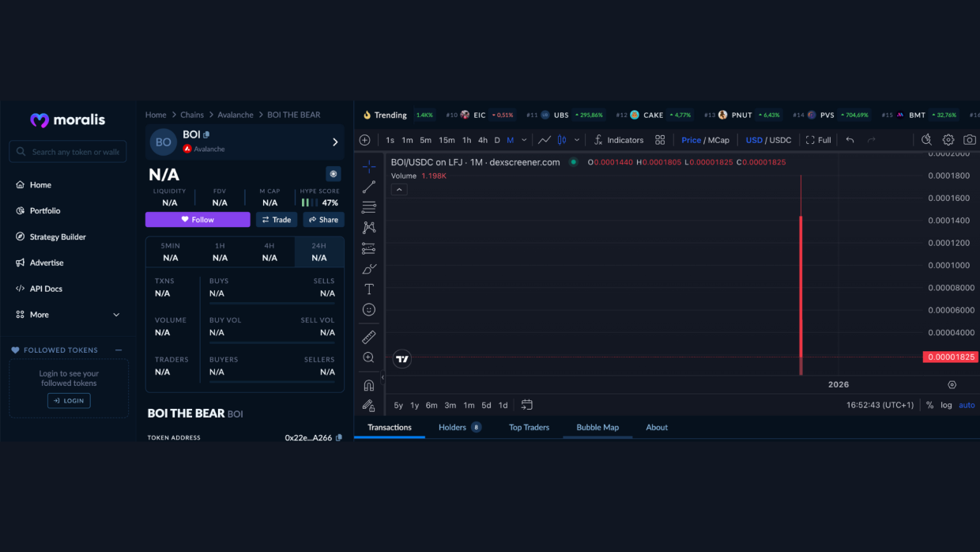Image resolution: width=980 pixels, height=552 pixels.
Task: Set interval to 4h
Action: pyautogui.click(x=483, y=140)
